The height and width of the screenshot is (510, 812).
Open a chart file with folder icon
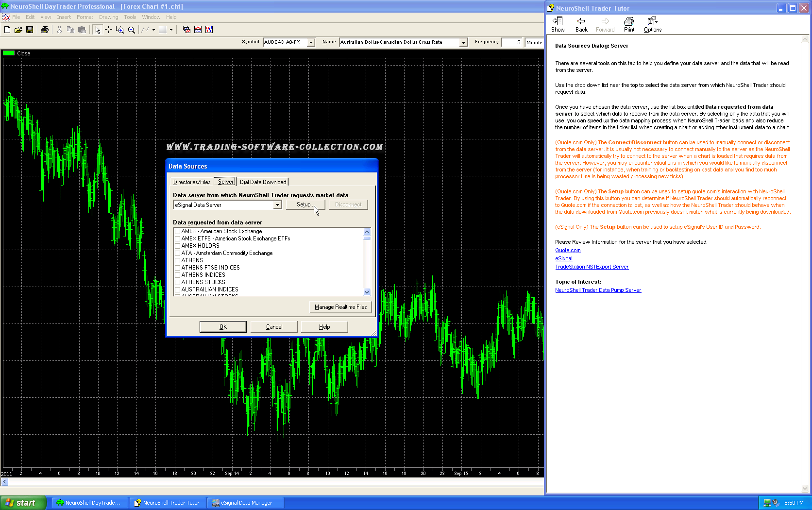(x=18, y=30)
